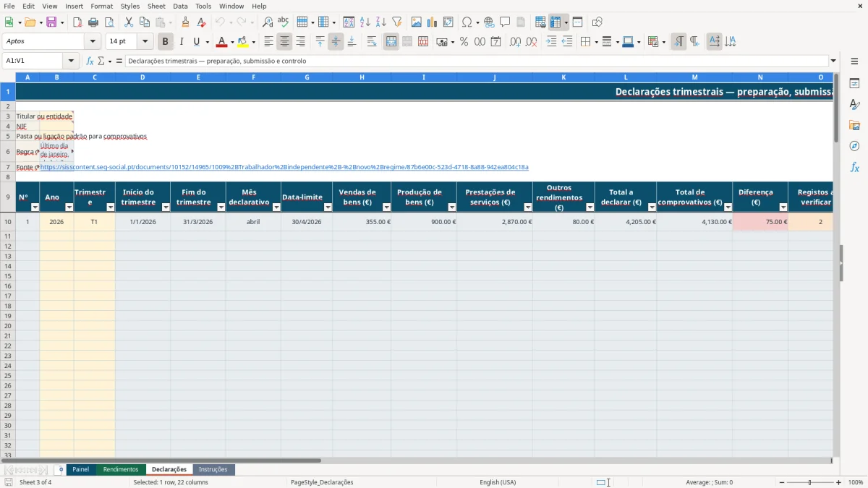This screenshot has height=488, width=868.
Task: Switch to the Instruções sheet tab
Action: [213, 469]
